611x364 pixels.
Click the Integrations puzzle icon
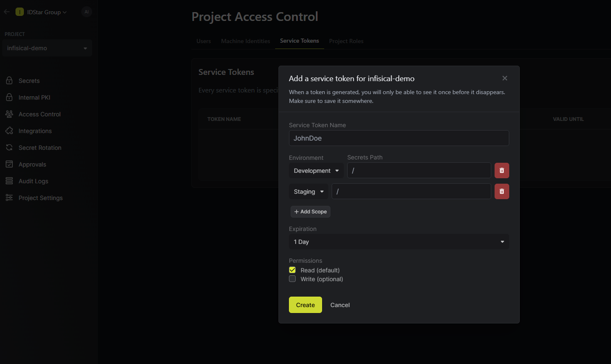point(9,131)
